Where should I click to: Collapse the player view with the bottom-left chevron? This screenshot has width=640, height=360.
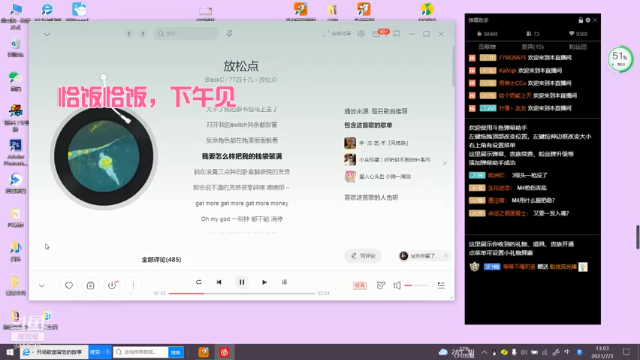(x=42, y=286)
